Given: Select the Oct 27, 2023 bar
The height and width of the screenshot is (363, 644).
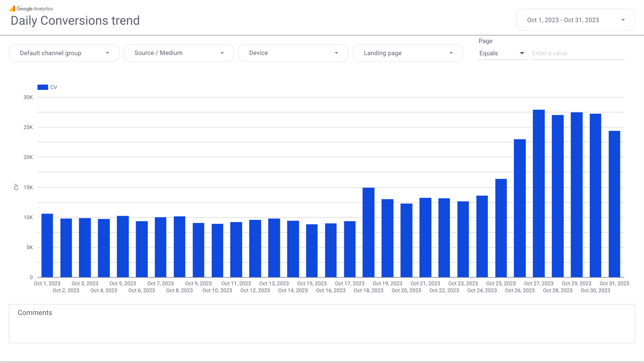Looking at the screenshot, I should (x=538, y=193).
